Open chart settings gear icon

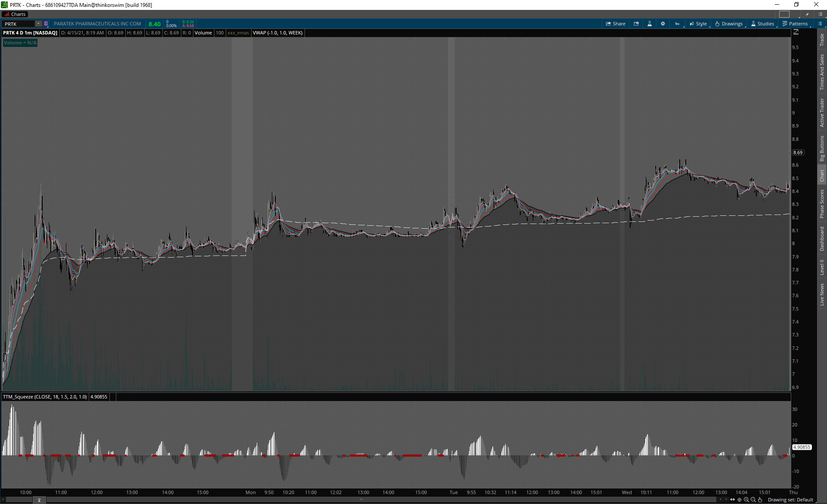tap(663, 24)
